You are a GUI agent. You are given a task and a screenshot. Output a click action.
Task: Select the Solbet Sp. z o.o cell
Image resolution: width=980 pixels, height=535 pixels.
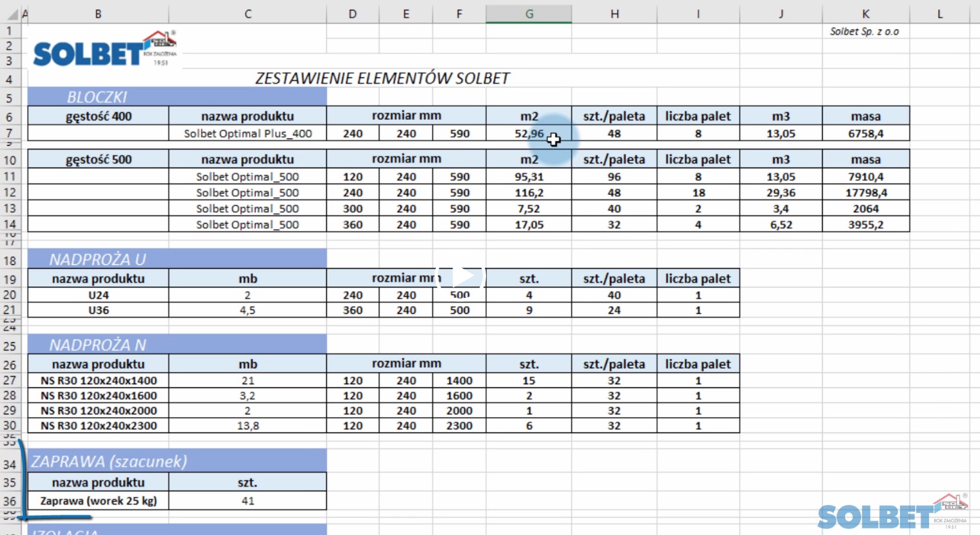(864, 31)
